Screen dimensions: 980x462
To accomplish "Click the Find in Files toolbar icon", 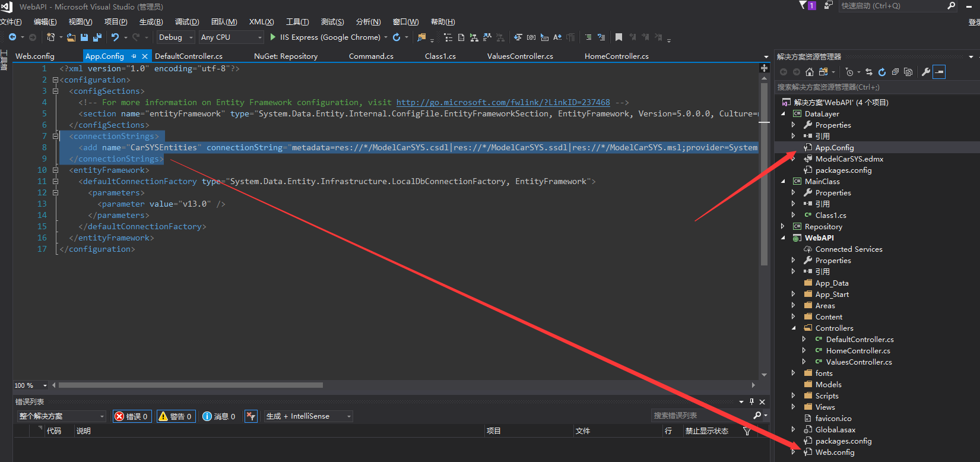I will pos(421,37).
